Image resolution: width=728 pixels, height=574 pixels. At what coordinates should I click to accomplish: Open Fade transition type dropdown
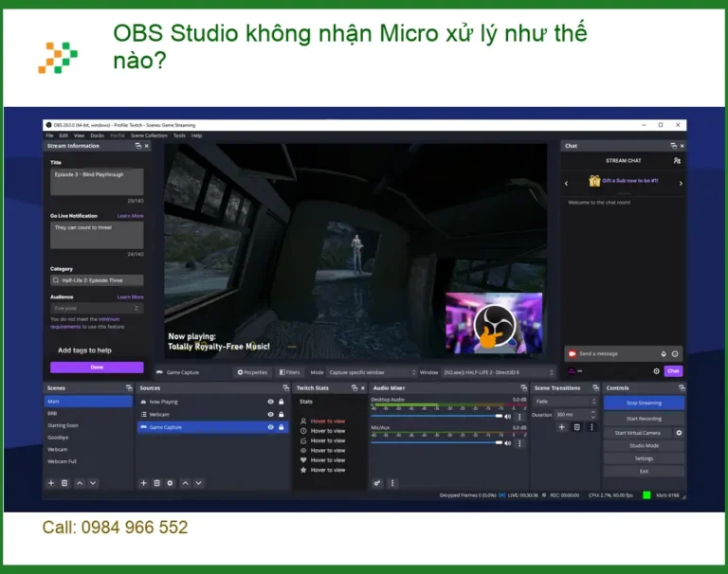pyautogui.click(x=565, y=402)
